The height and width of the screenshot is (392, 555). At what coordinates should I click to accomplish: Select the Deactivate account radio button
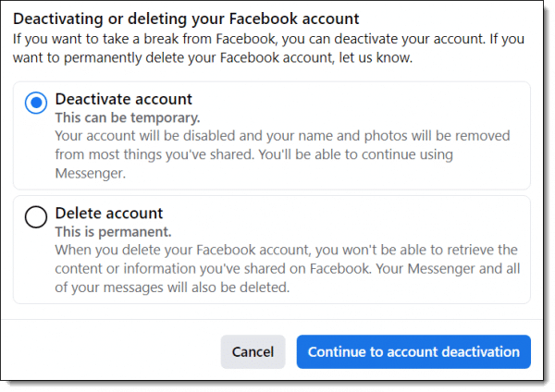[x=36, y=103]
